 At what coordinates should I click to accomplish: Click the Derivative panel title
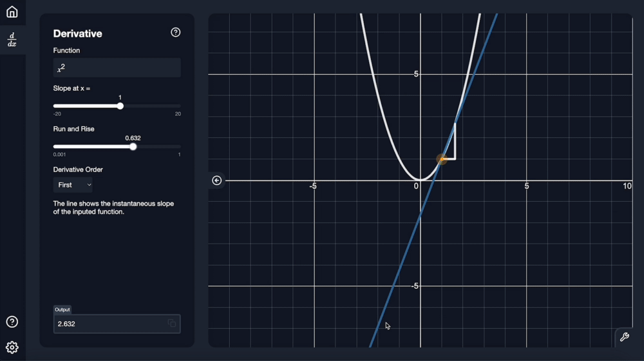(78, 34)
